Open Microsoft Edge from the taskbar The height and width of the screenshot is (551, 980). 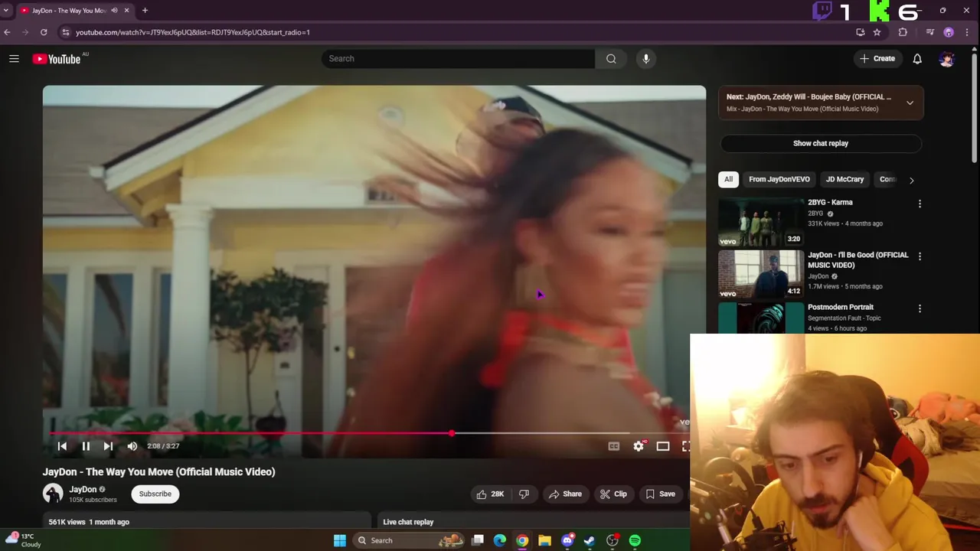(x=500, y=540)
